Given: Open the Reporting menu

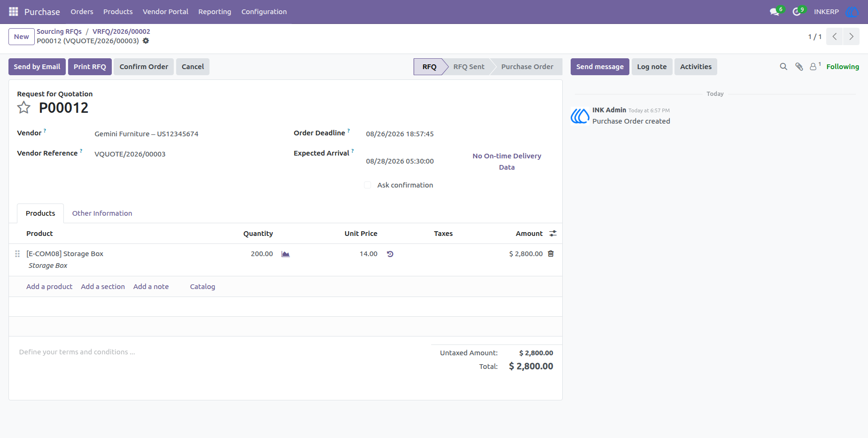Looking at the screenshot, I should (x=215, y=12).
